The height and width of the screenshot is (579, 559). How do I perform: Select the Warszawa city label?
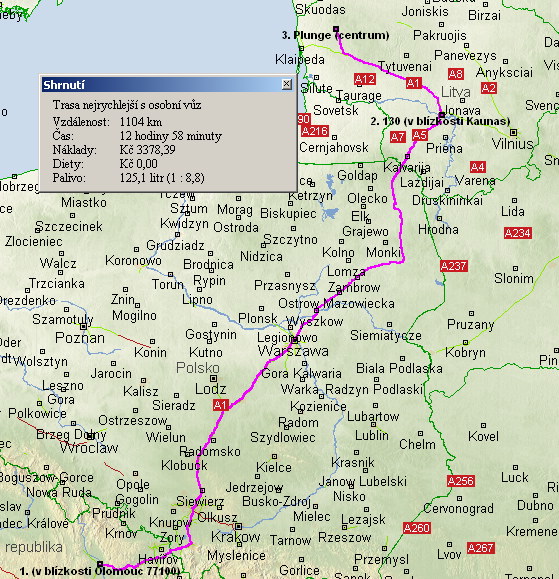tap(293, 351)
